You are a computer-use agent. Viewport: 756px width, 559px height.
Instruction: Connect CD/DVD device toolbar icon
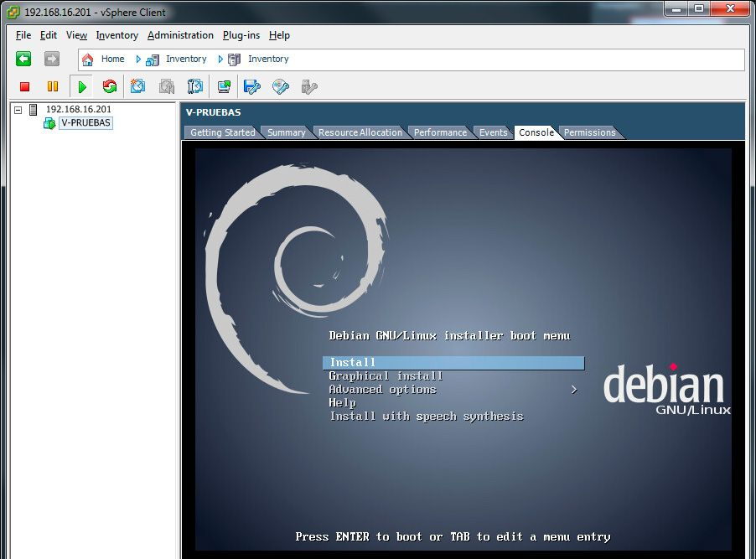point(281,87)
